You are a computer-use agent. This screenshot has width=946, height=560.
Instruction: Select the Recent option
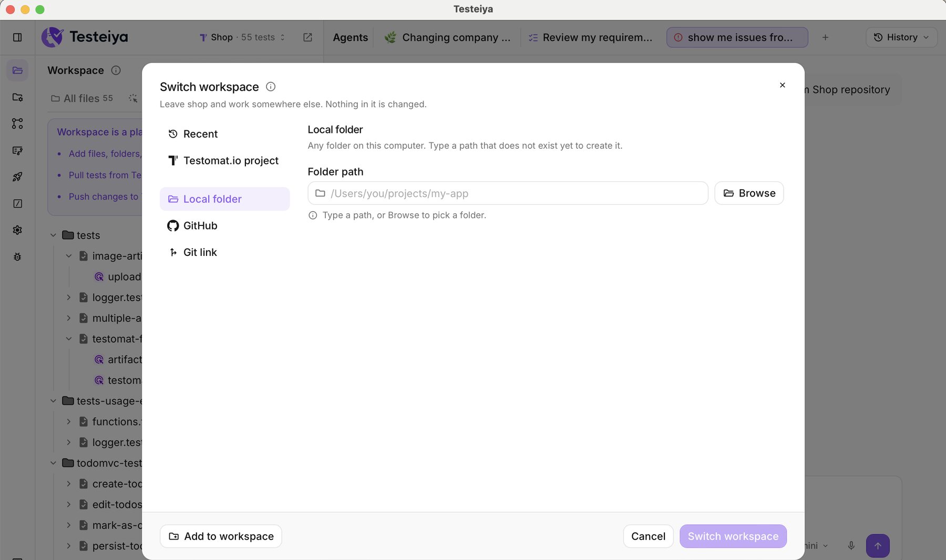224,134
